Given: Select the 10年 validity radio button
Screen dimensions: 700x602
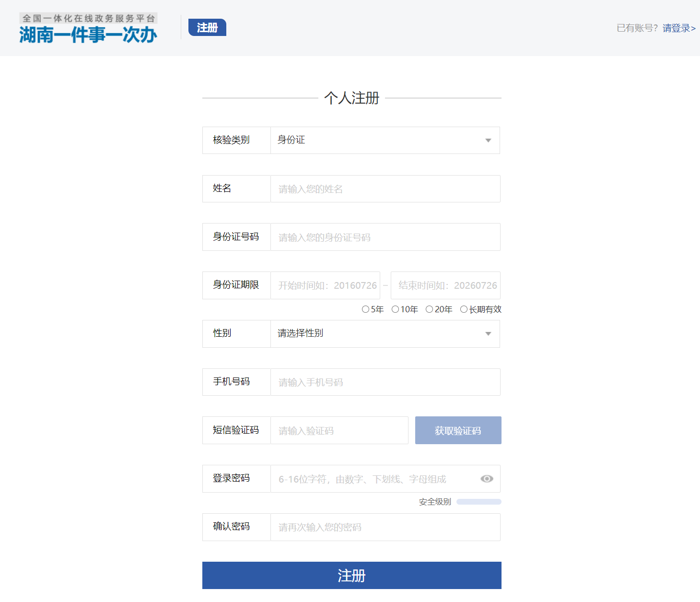Looking at the screenshot, I should coord(395,309).
